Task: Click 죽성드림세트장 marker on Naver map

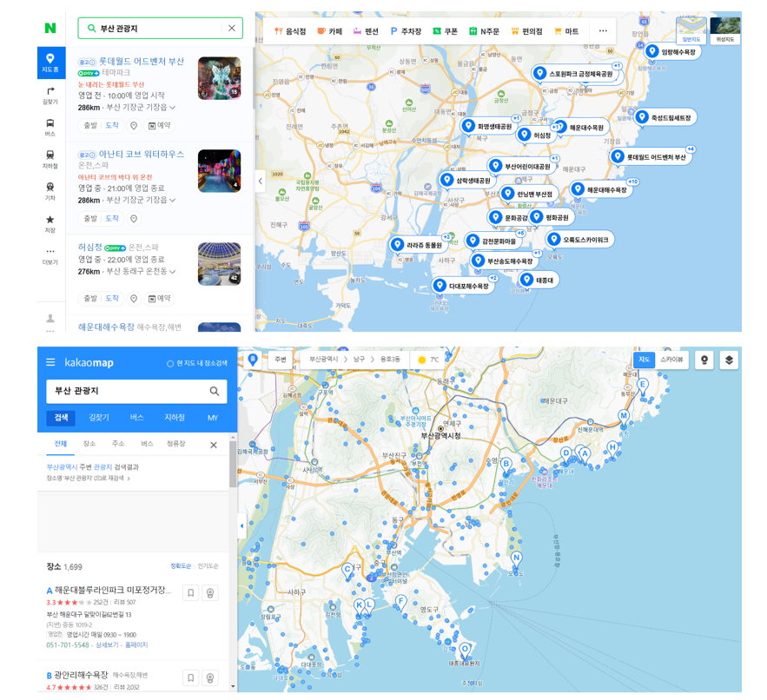Action: pos(665,117)
